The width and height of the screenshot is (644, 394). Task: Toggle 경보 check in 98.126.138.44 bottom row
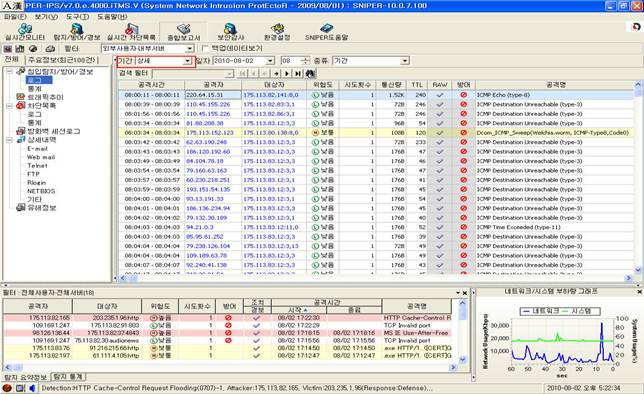click(257, 333)
